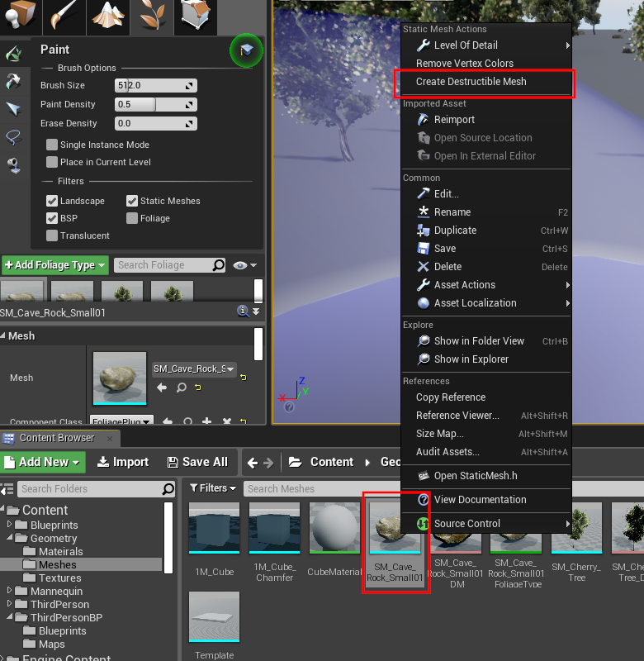Image resolution: width=644 pixels, height=661 pixels.
Task: Select the foliage Paint tool icon
Action: 13,54
